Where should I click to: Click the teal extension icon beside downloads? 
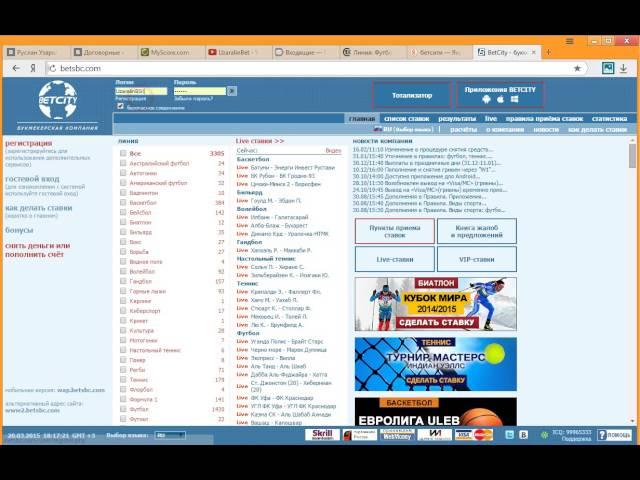pyautogui.click(x=608, y=68)
